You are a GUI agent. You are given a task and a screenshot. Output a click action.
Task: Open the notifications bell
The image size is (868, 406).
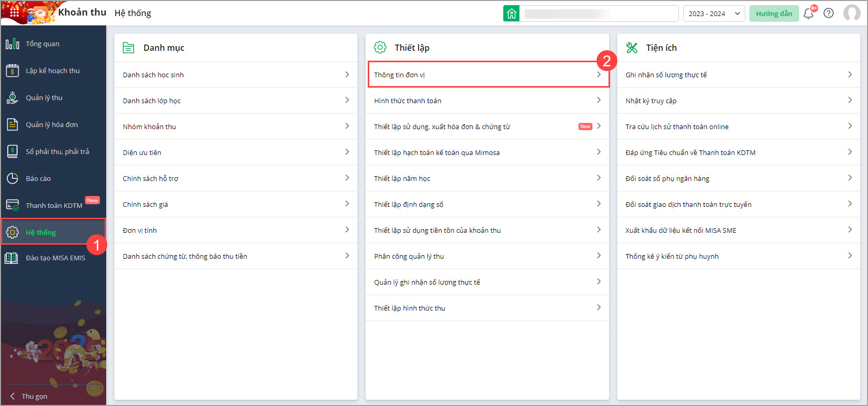tap(808, 13)
